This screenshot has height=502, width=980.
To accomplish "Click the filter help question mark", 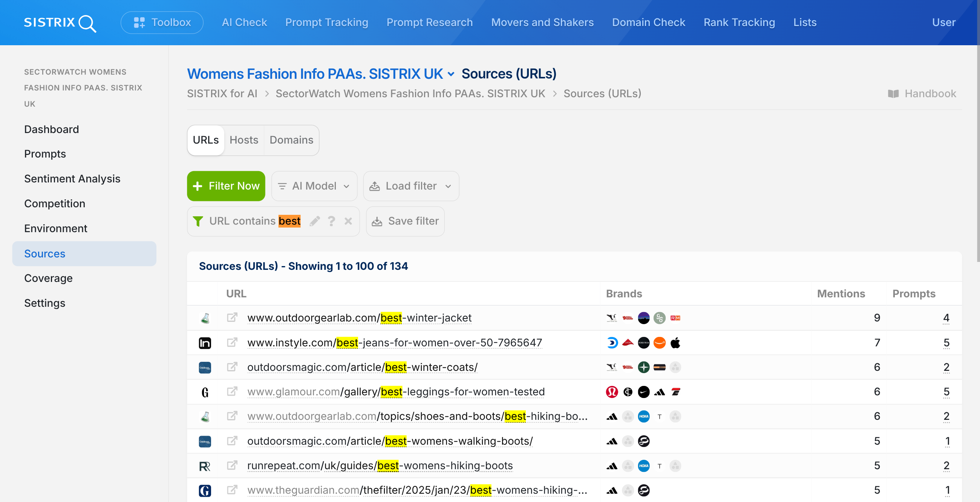I will 331,221.
